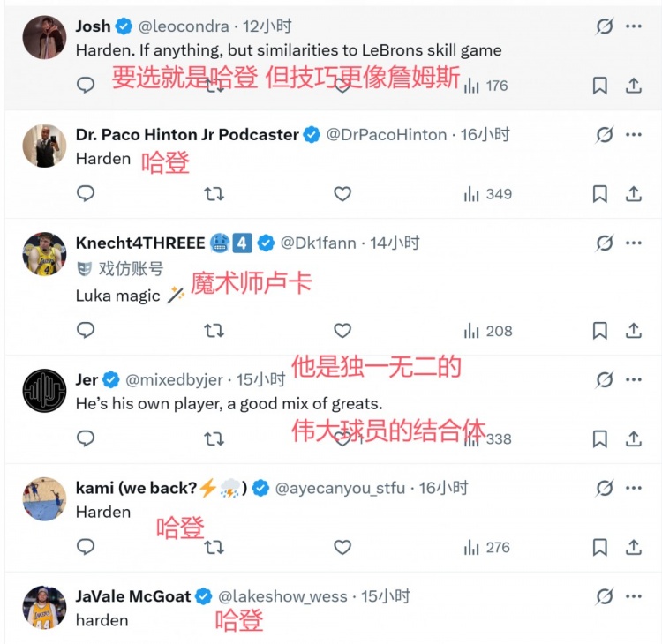Open the 14小时 timestamp on Knecht4THREEE's tweet

pyautogui.click(x=395, y=243)
